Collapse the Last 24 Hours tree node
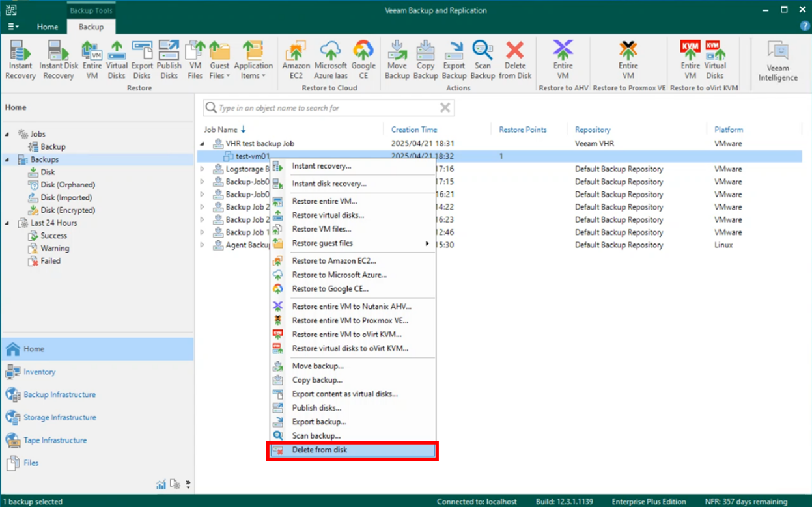812x507 pixels. coord(8,223)
